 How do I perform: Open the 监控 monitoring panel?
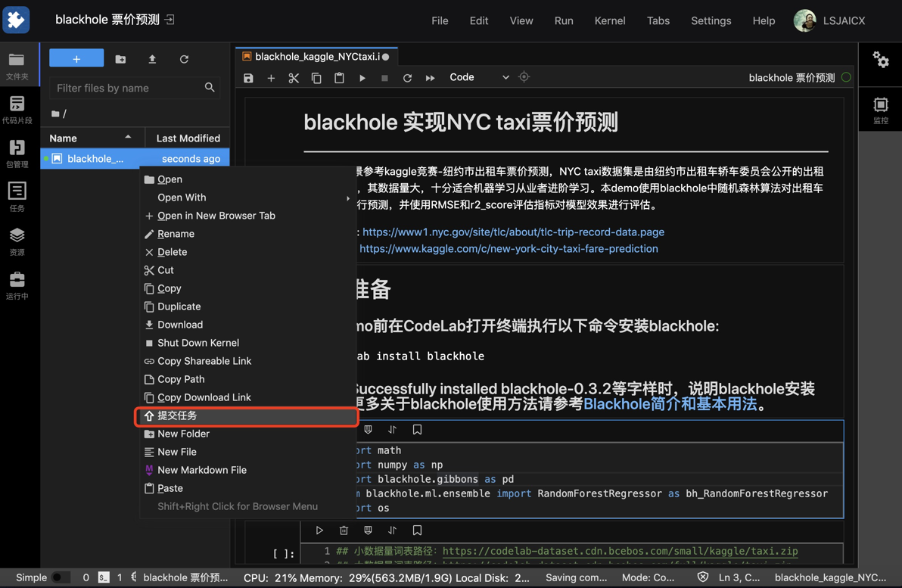tap(880, 110)
